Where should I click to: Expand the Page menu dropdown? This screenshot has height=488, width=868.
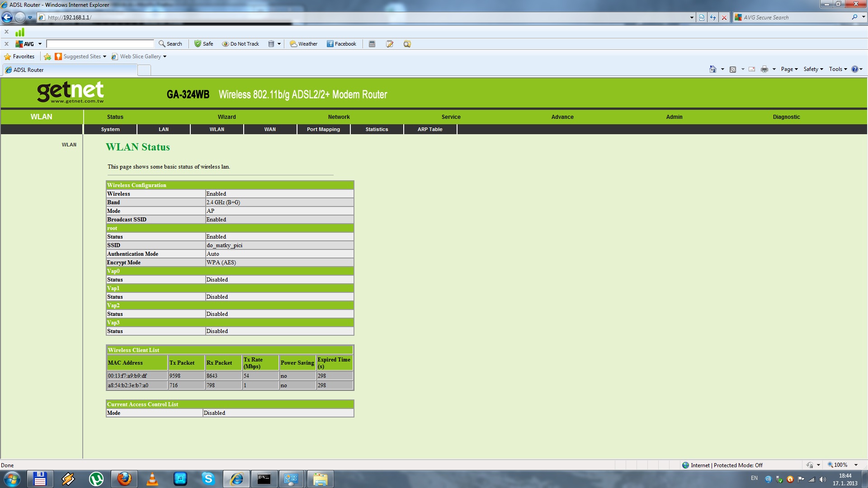tap(789, 69)
